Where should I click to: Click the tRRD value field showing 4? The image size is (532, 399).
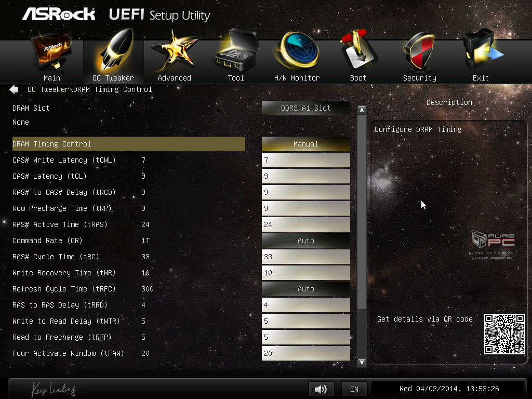(x=305, y=305)
